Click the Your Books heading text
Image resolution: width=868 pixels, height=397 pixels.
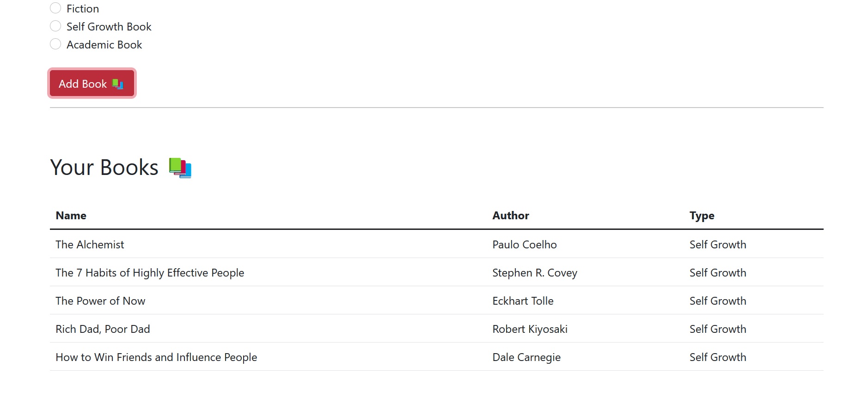coord(104,168)
